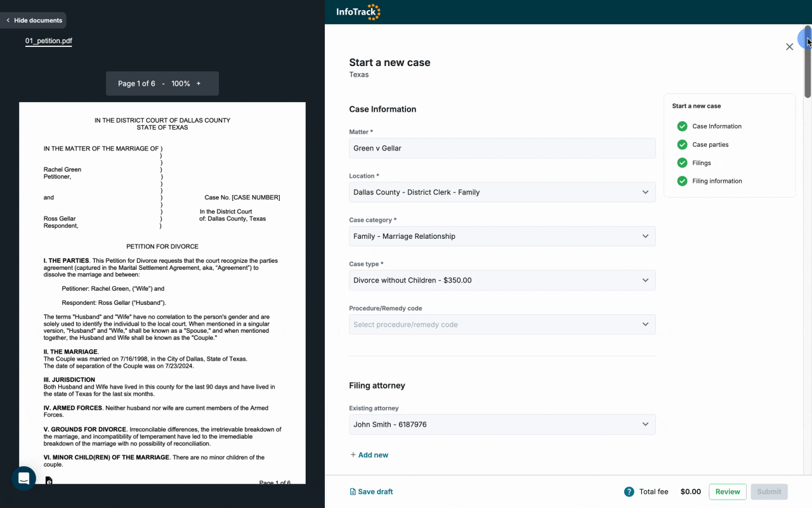Open the chat support bubble
This screenshot has width=812, height=508.
pos(23,478)
